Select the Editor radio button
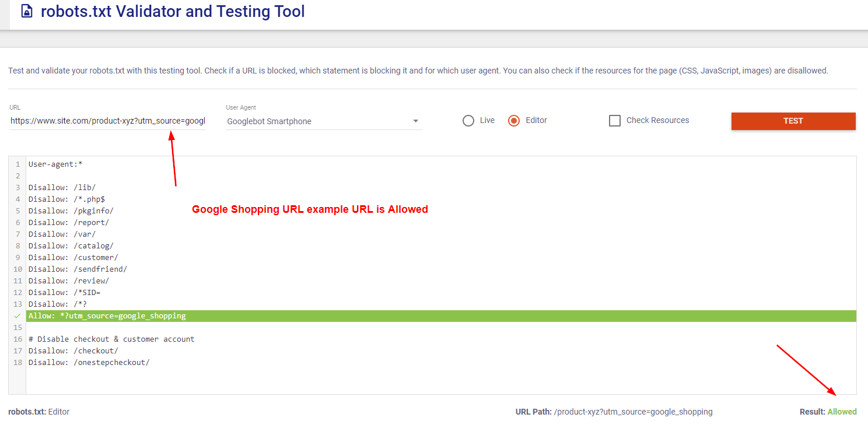 [514, 120]
